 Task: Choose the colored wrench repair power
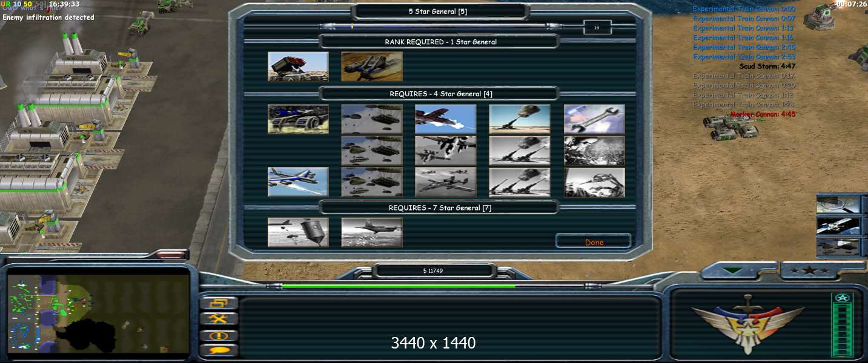coord(594,119)
